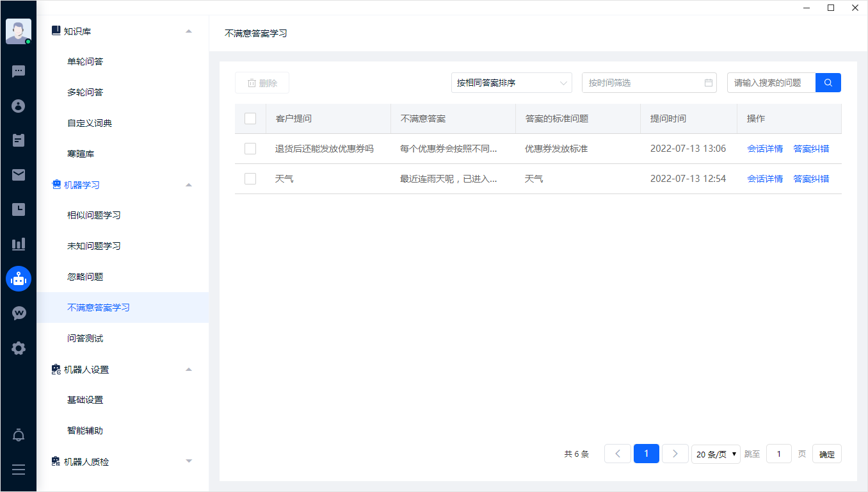Open 忽略问题 menu item
Viewport: 868px width, 492px height.
(x=123, y=277)
